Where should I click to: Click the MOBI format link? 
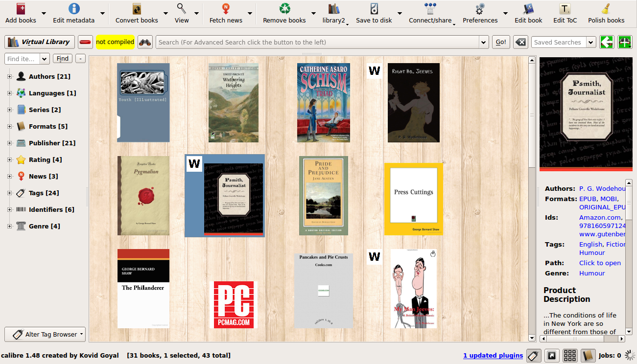click(608, 199)
